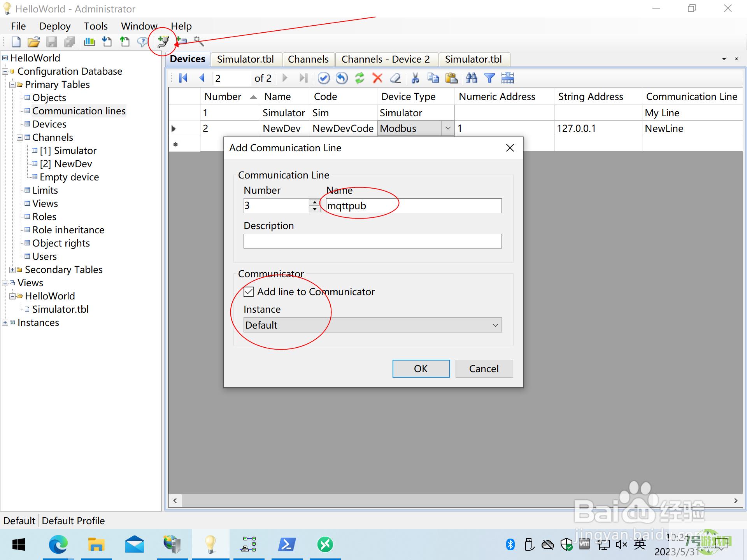
Task: Go to last table record
Action: [x=303, y=78]
